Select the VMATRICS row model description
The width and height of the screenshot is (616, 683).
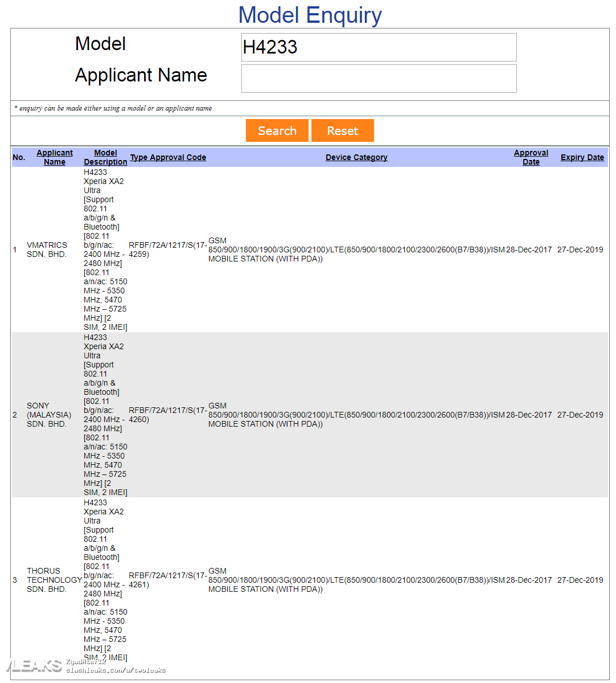point(105,250)
